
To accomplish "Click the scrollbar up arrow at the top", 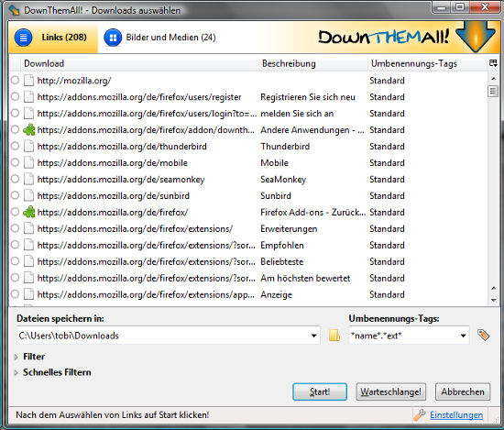I will (493, 78).
